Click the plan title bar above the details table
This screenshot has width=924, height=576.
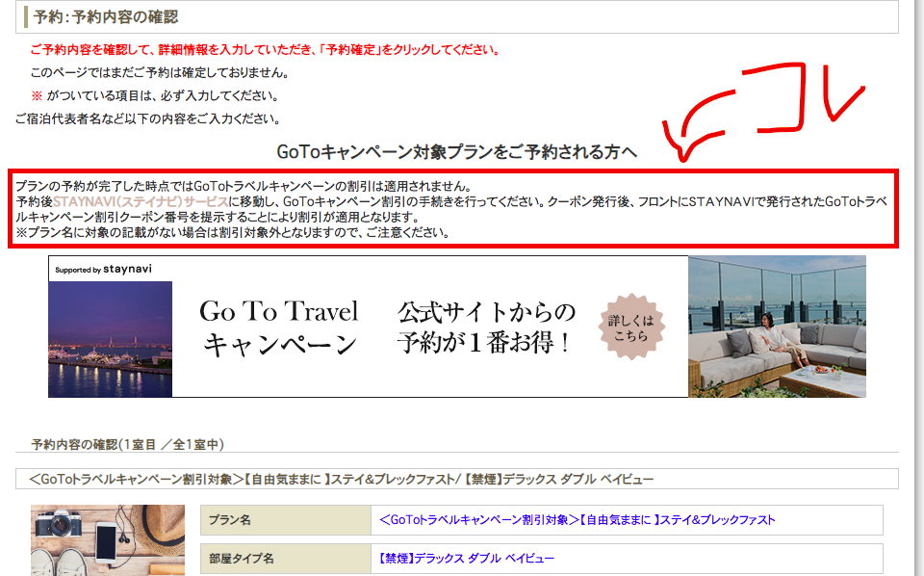[456, 480]
